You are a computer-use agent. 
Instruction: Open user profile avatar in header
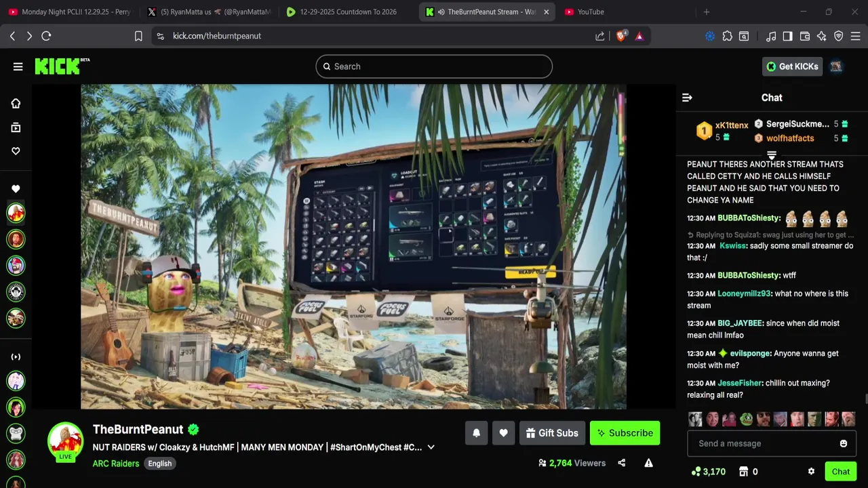pyautogui.click(x=836, y=66)
